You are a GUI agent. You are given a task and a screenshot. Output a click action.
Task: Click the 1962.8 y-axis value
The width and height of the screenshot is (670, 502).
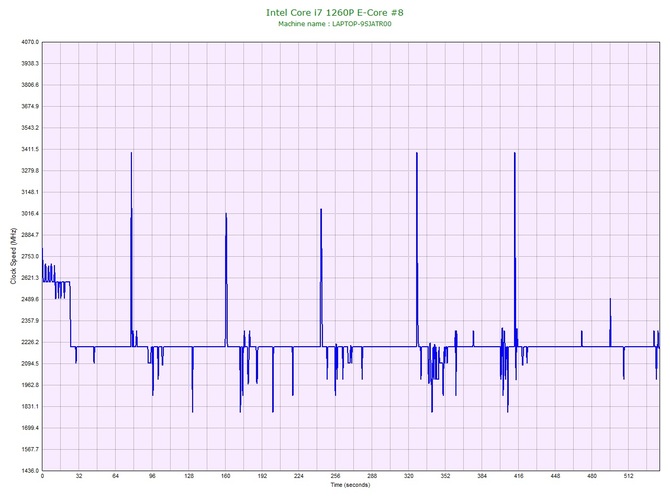[30, 385]
